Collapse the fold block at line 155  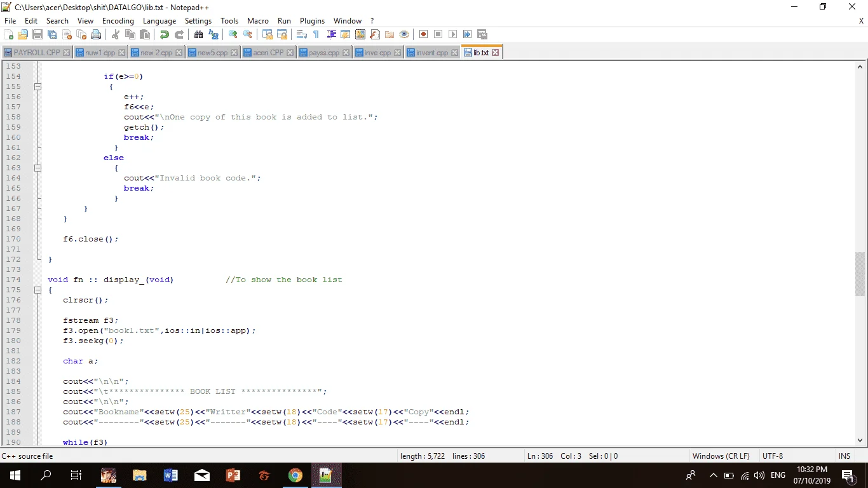coord(37,86)
